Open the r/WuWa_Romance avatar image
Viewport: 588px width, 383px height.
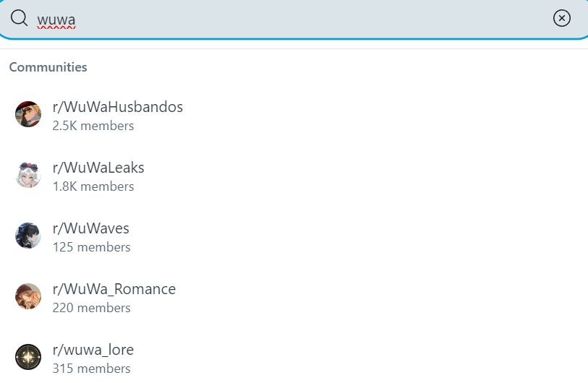point(28,296)
